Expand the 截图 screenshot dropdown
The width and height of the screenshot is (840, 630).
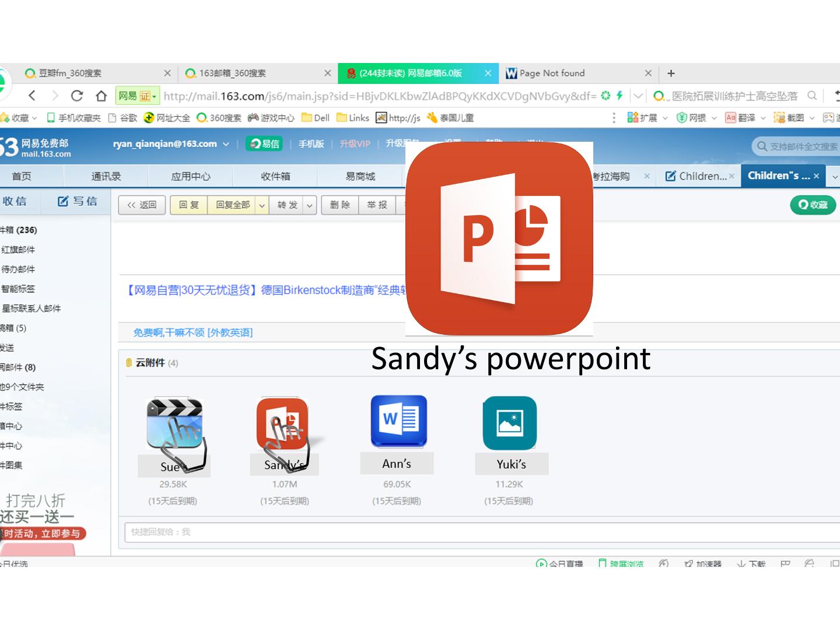tap(811, 118)
